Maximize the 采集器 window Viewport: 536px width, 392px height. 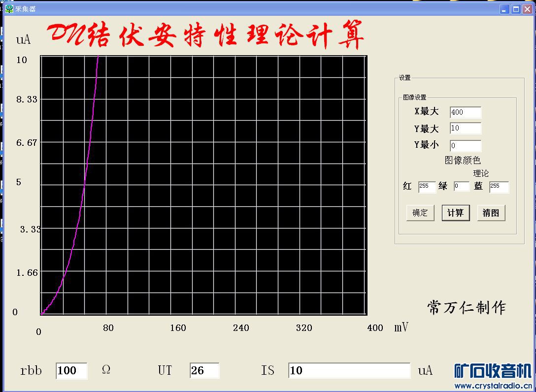tap(516, 9)
